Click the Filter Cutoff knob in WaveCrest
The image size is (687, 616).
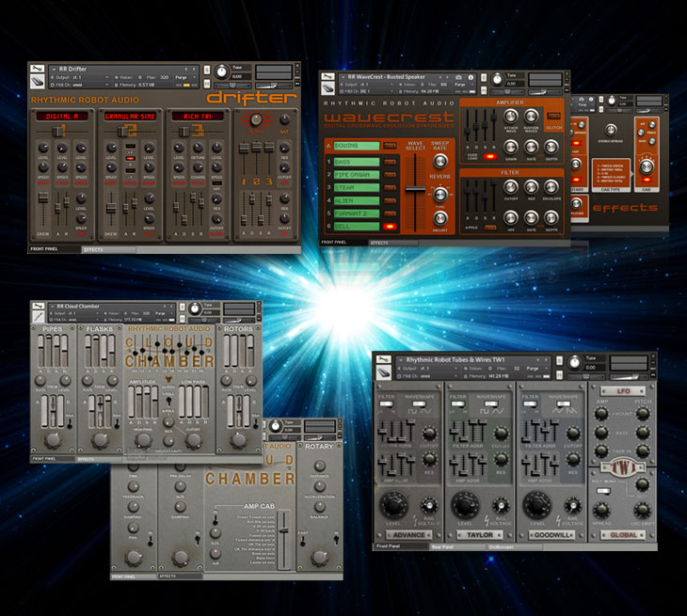[x=510, y=187]
